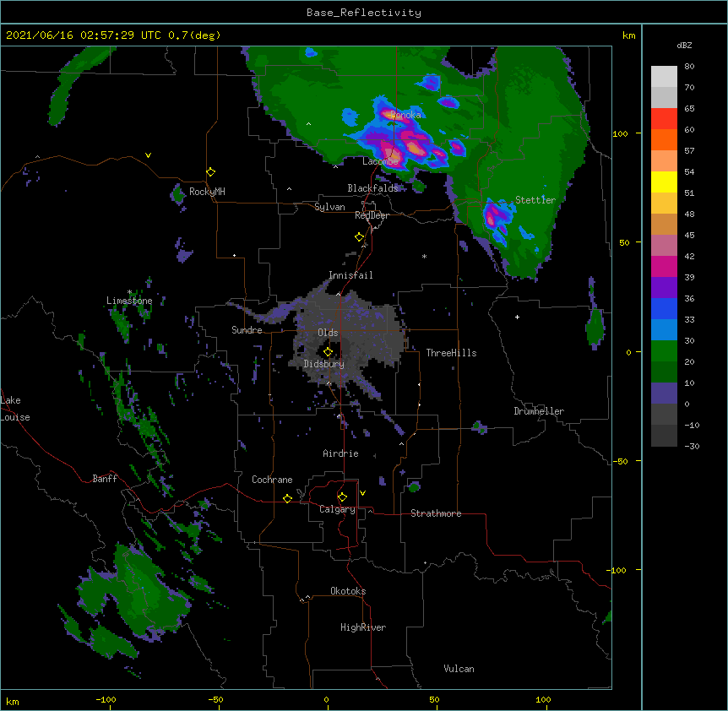Click the Base_Reflectivity title text
This screenshot has height=711, width=728.
[x=364, y=13]
